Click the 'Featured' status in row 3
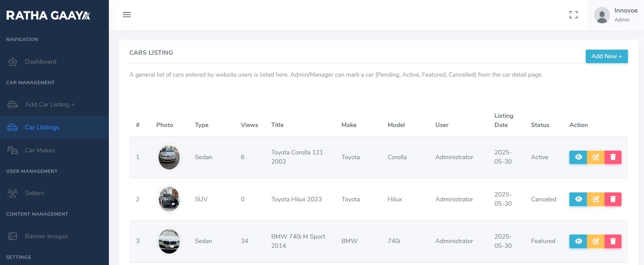The height and width of the screenshot is (265, 644). tap(543, 241)
